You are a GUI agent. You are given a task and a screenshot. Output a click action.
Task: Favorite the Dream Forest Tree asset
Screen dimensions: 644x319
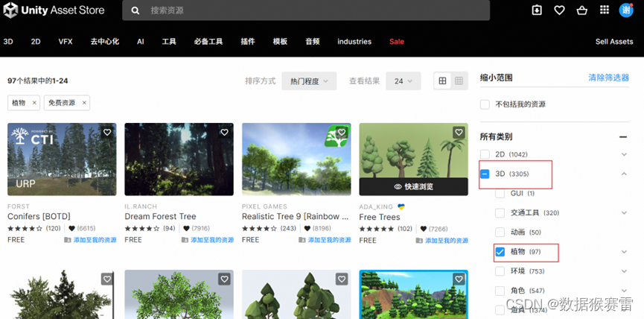click(x=224, y=133)
